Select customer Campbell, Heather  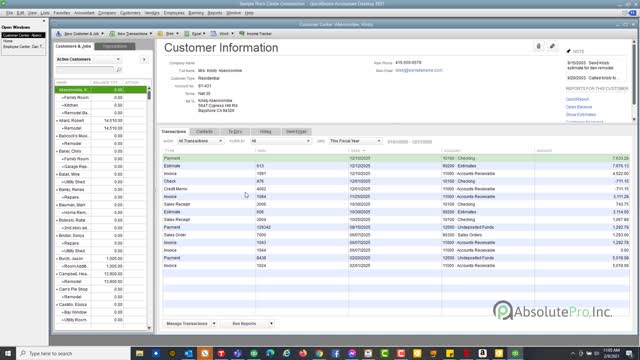100,274
